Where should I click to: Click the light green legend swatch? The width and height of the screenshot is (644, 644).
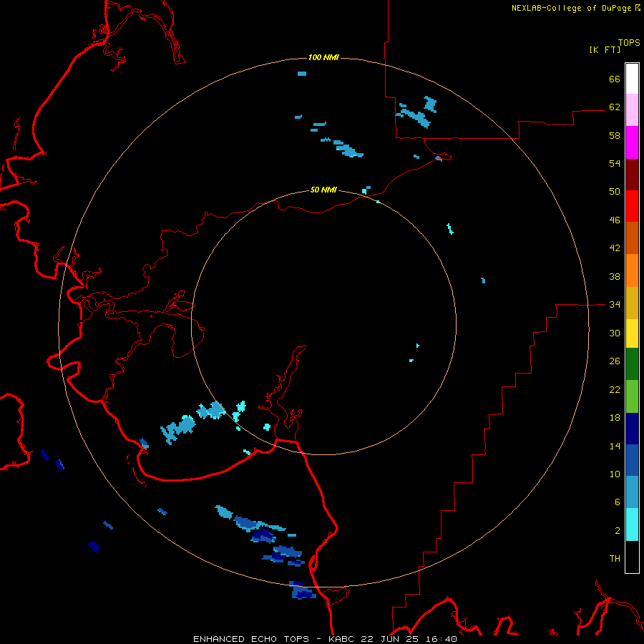pyautogui.click(x=632, y=396)
